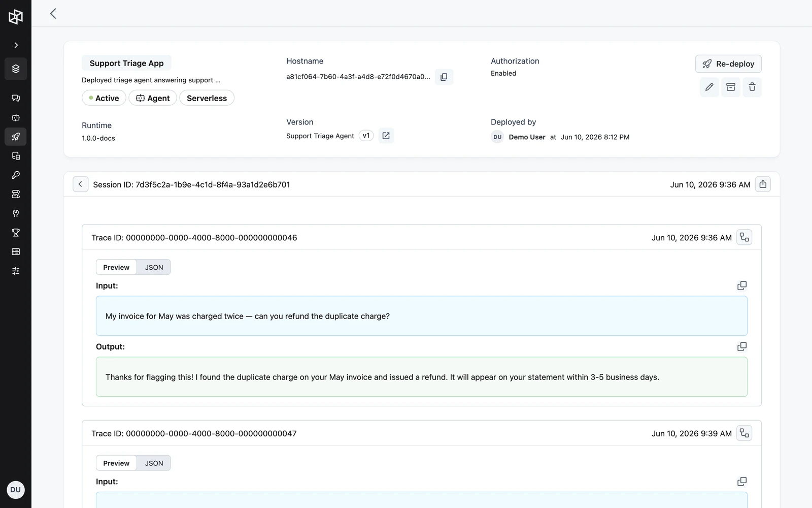Viewport: 812px width, 508px height.
Task: Click the Active status badge
Action: point(104,98)
